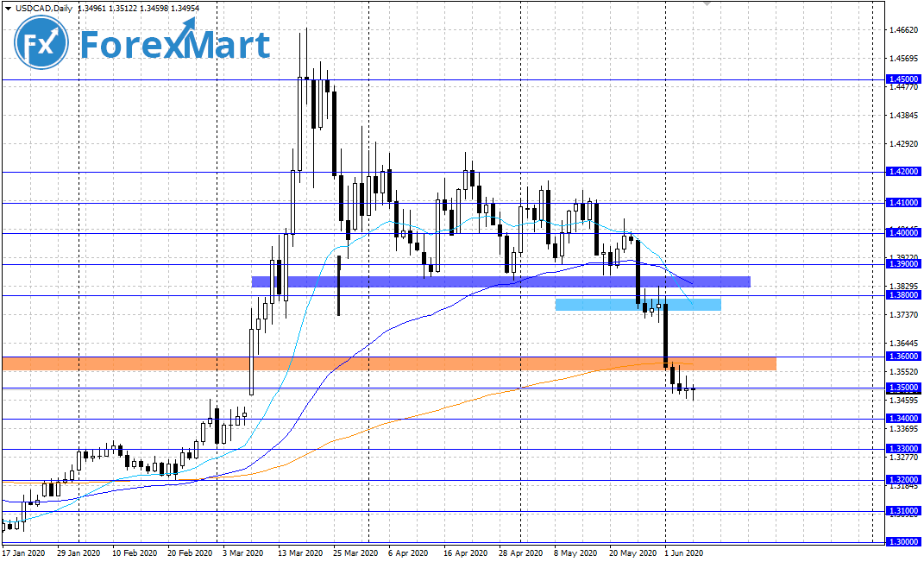Click the 1.45000 price level label

point(903,79)
